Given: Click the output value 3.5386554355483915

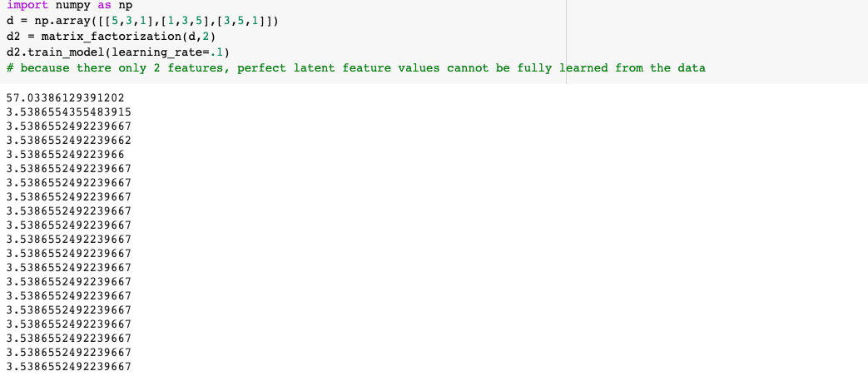Looking at the screenshot, I should pos(68,112).
